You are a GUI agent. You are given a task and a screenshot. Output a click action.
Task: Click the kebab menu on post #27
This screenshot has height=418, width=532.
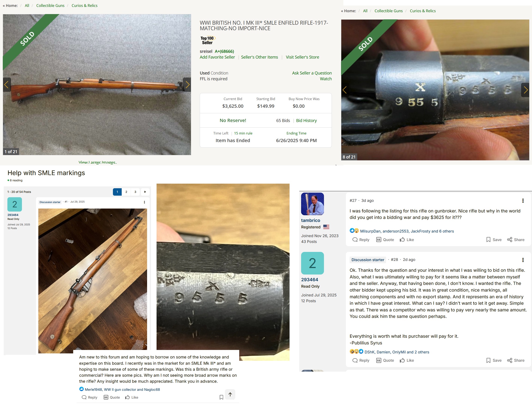click(x=523, y=201)
